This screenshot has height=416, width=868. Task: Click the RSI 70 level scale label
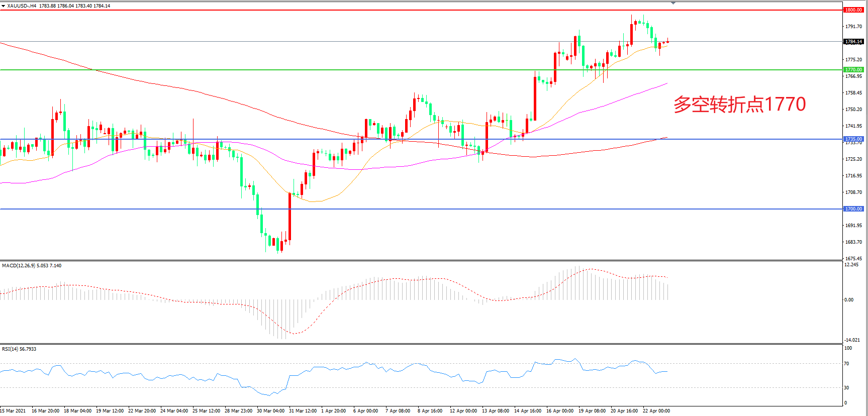click(x=847, y=364)
